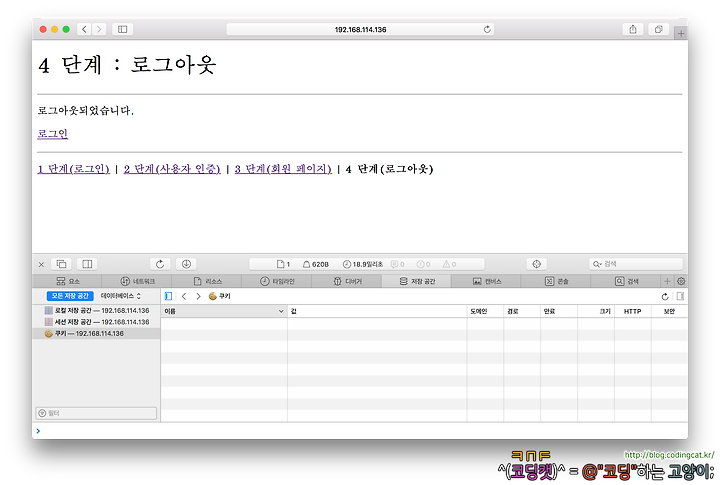Viewport: 720px width, 485px height.
Task: Open the 2 단계(사용자 인증) link
Action: [172, 169]
